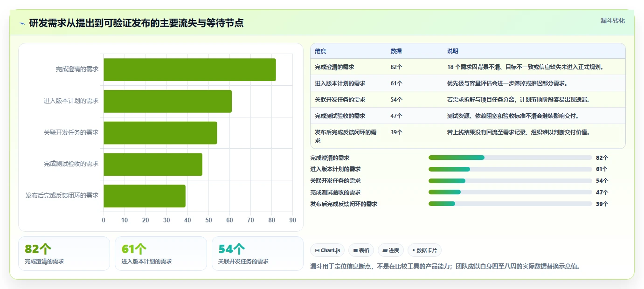Click the x-axis tick label 90

point(292,220)
